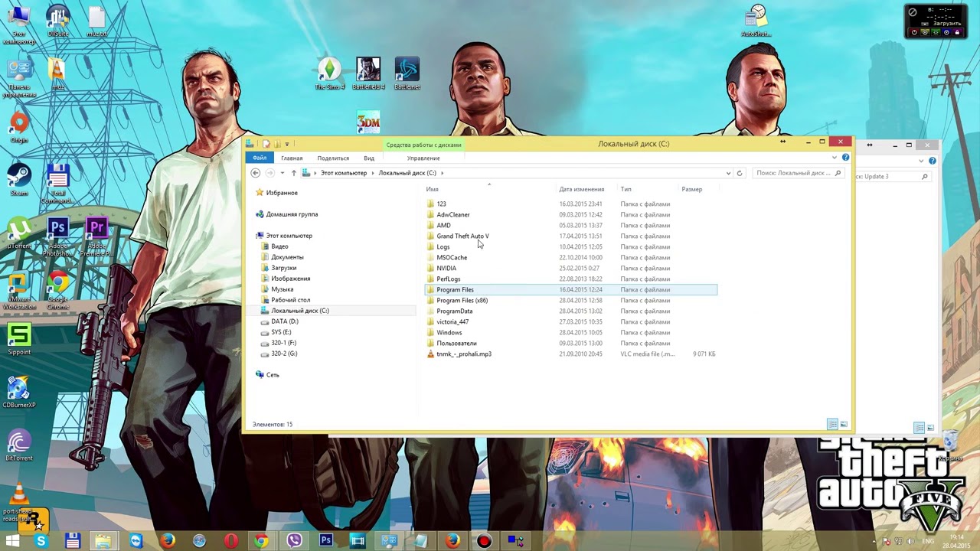The image size is (980, 551).
Task: Select the tnmk_-_prohali.mp3 file
Action: click(x=463, y=354)
